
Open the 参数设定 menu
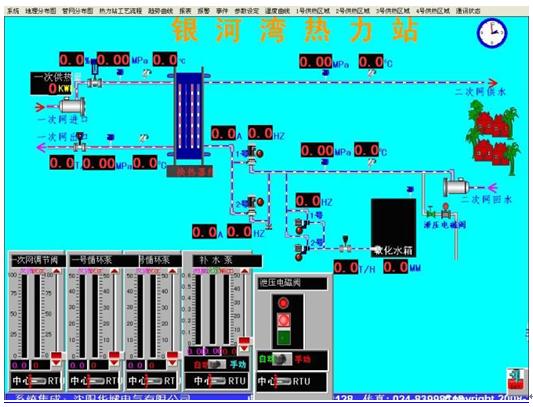coord(246,11)
